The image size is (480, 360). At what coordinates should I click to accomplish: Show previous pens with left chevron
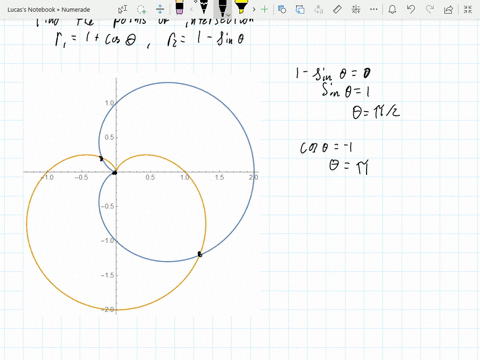pyautogui.click(x=192, y=9)
